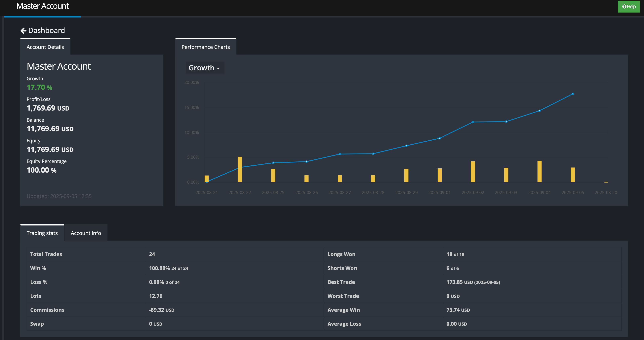The image size is (644, 340).
Task: Open the Growth chart type dropdown
Action: (x=205, y=68)
